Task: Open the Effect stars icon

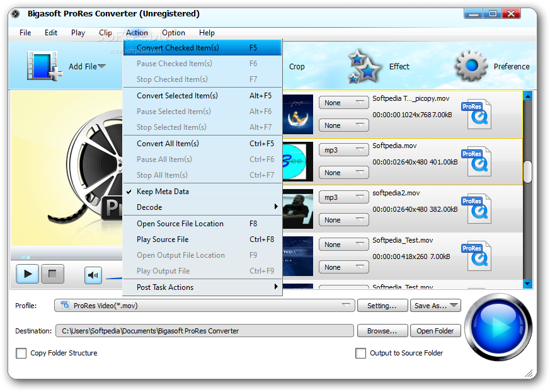Action: pos(364,66)
